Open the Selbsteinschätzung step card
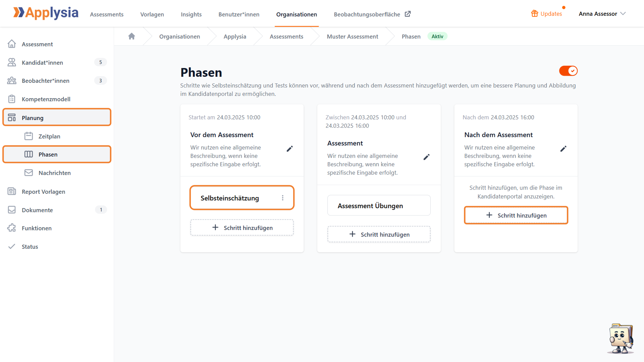Image resolution: width=644 pixels, height=362 pixels. [x=242, y=198]
